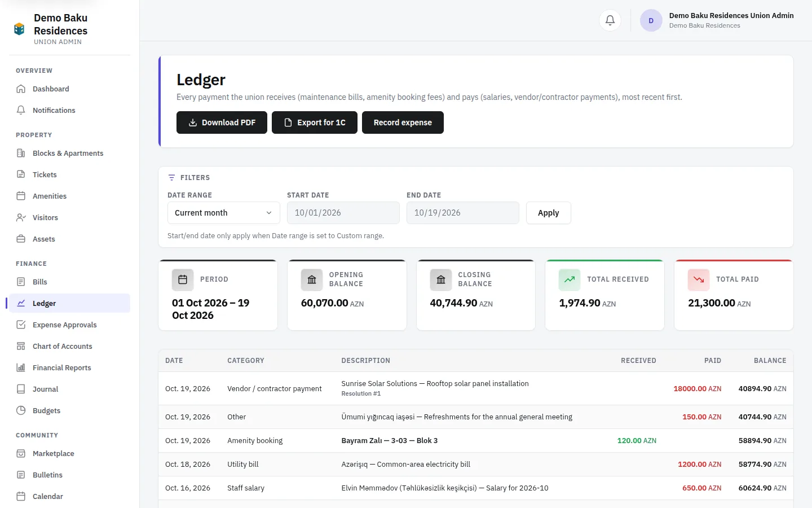The image size is (812, 508).
Task: Click the Financial Reports bar chart icon
Action: (21, 367)
